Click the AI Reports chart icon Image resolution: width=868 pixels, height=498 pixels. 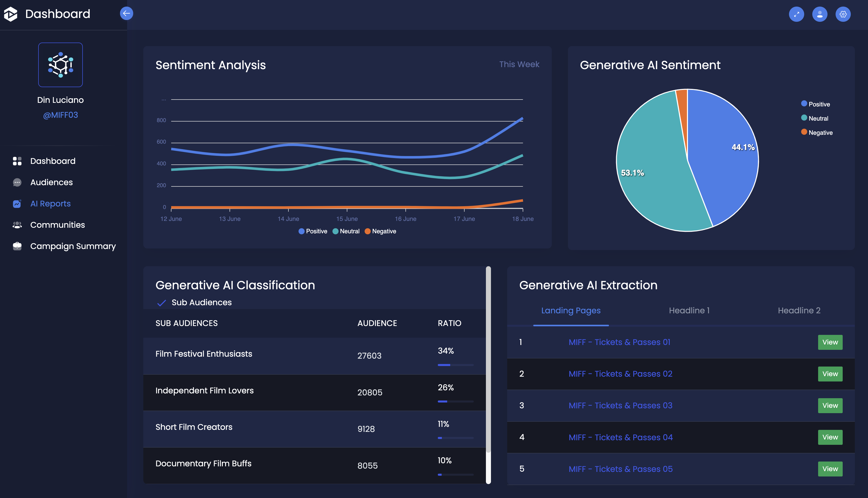click(x=17, y=204)
